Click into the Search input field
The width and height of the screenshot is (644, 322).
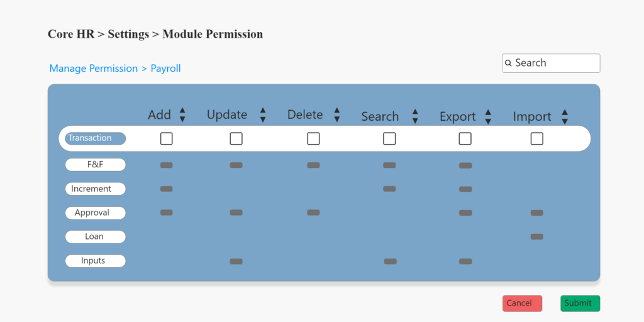click(555, 63)
